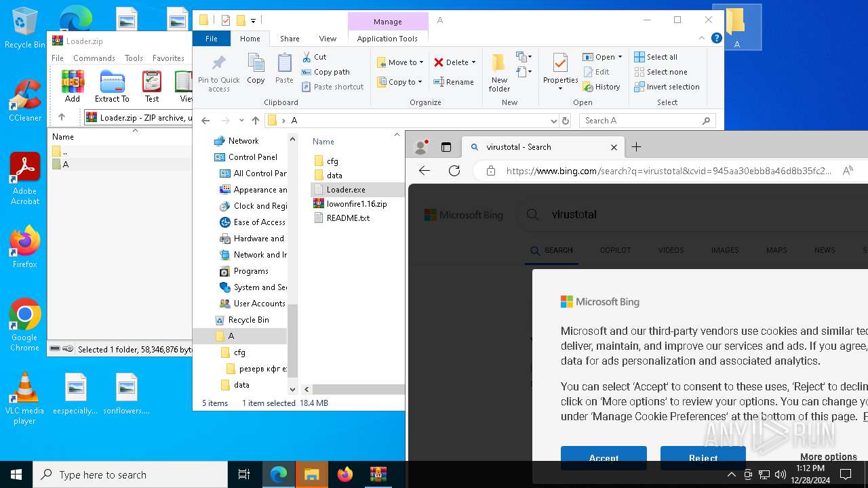Viewport: 868px width, 488px height.
Task: Select User Accounts in navigation tree
Action: 252,304
